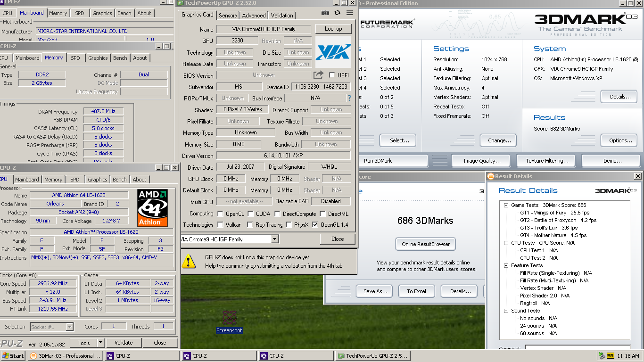Click the BIOS export share icon

click(318, 75)
